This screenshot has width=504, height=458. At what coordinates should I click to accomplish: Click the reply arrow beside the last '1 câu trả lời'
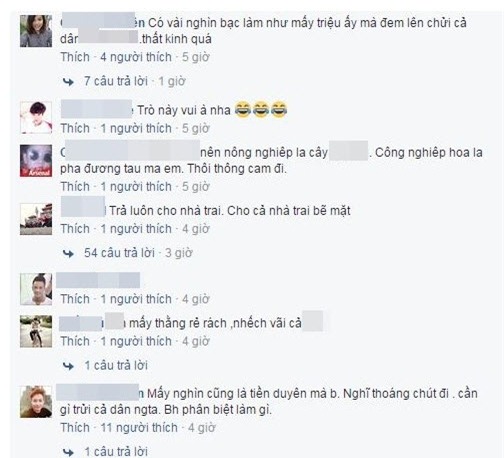coord(68,452)
